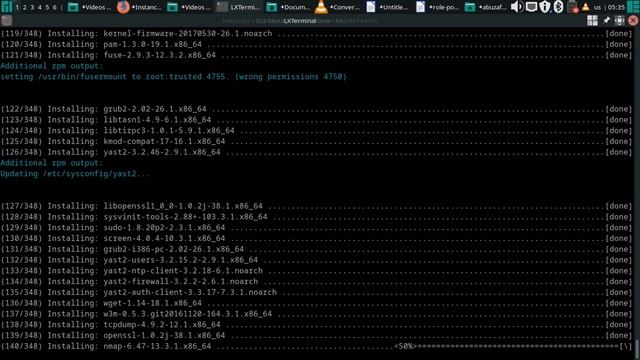Screen dimensions: 640x360
Task: Open the Bluetooth tray icon
Action: tap(558, 7)
